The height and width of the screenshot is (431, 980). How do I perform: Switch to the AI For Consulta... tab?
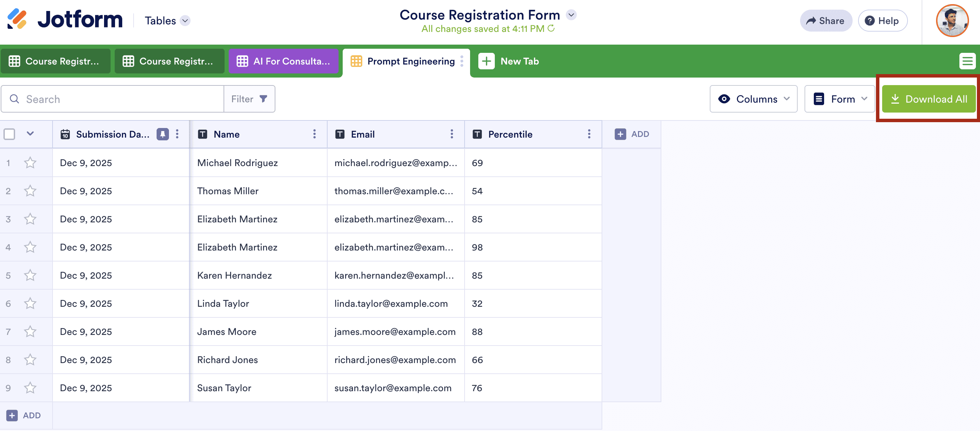(283, 61)
